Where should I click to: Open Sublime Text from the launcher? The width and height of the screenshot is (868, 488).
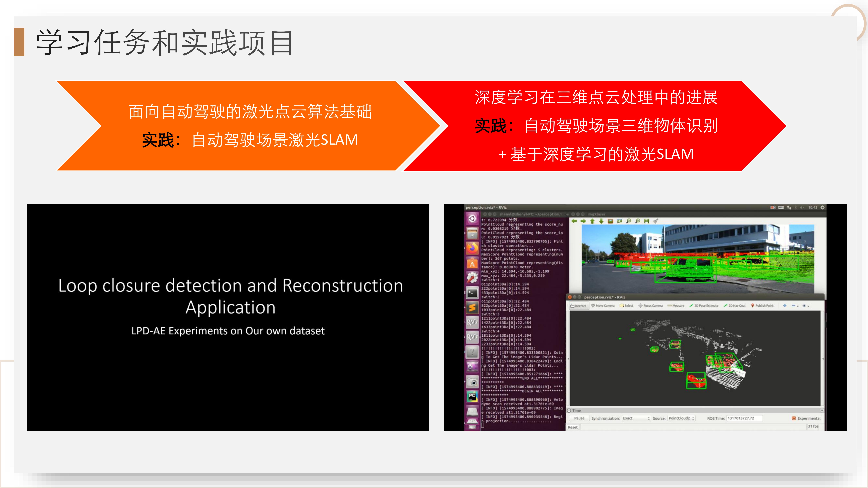(x=472, y=307)
